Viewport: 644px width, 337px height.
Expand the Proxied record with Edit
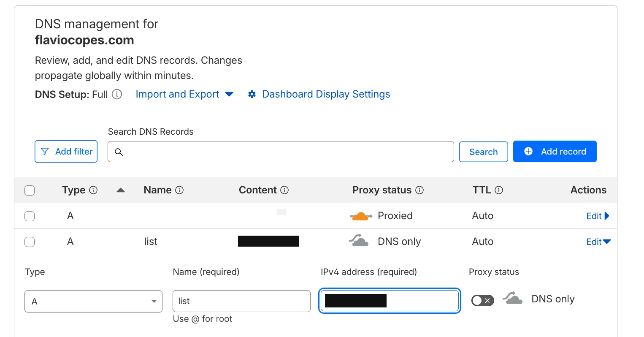598,216
